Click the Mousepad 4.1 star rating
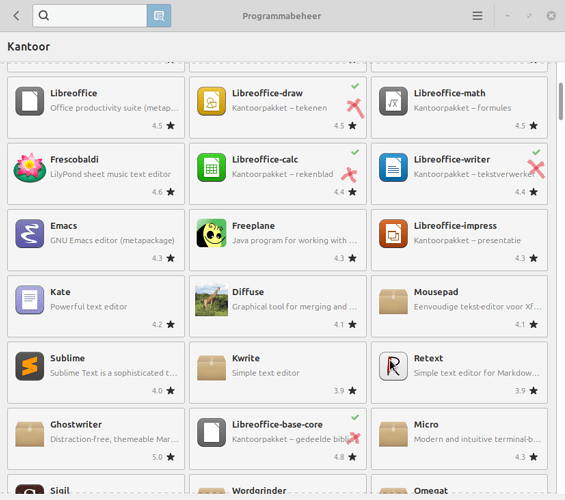The width and height of the screenshot is (565, 500). pyautogui.click(x=526, y=324)
